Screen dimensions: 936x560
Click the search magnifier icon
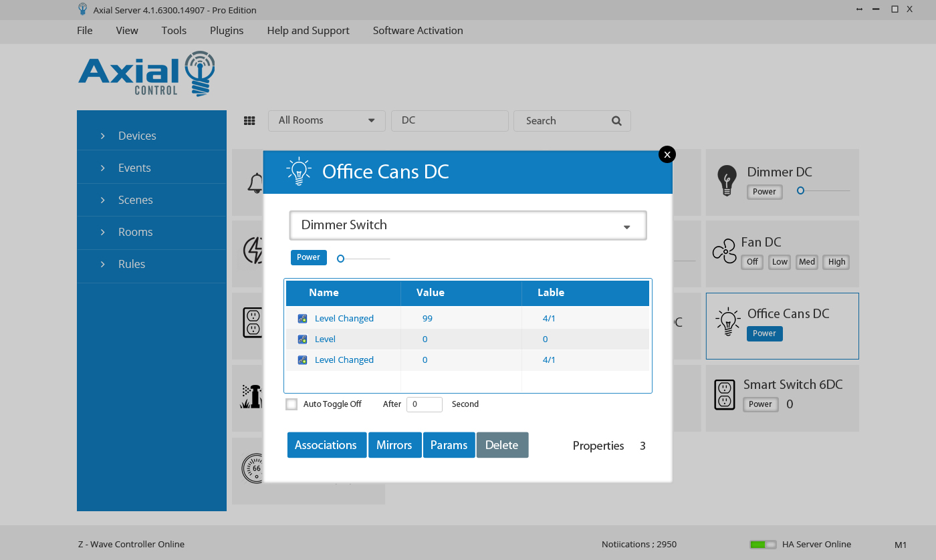tap(616, 121)
